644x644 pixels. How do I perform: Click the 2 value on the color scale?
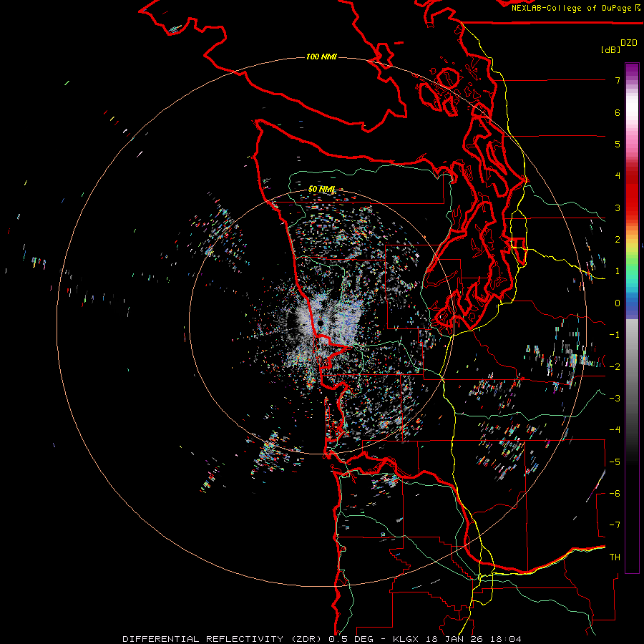(618, 240)
